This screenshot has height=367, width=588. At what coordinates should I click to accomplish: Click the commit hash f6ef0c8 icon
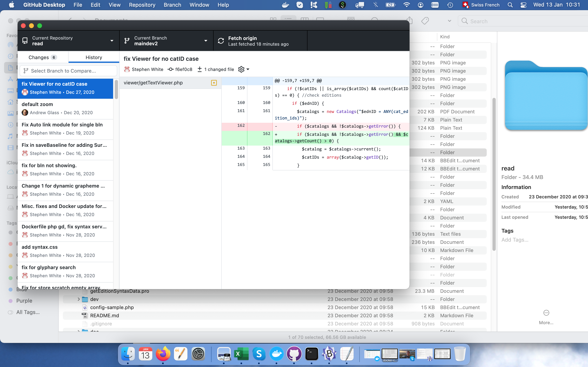170,69
